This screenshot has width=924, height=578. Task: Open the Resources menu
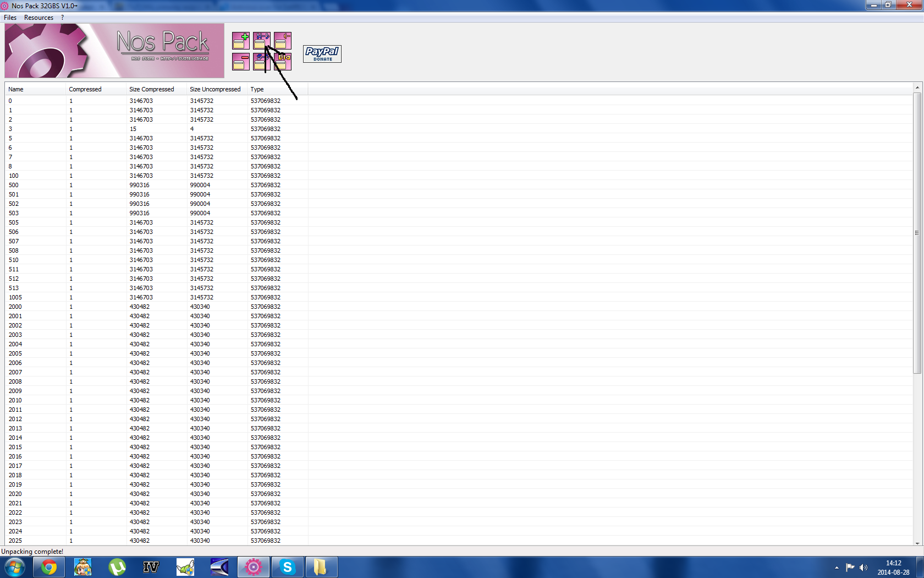[x=38, y=18]
